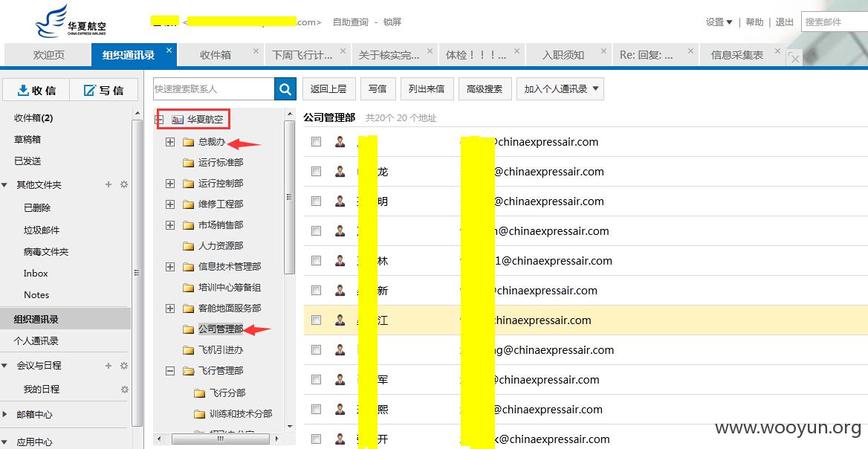Open the 设置 dropdown menu

coord(719,22)
